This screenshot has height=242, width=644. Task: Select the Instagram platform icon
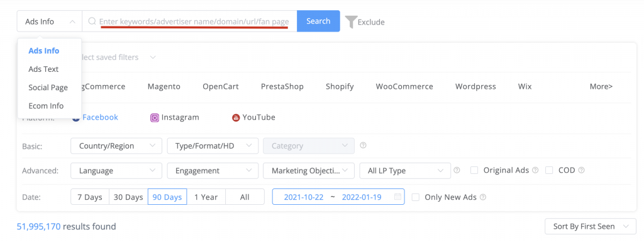155,118
